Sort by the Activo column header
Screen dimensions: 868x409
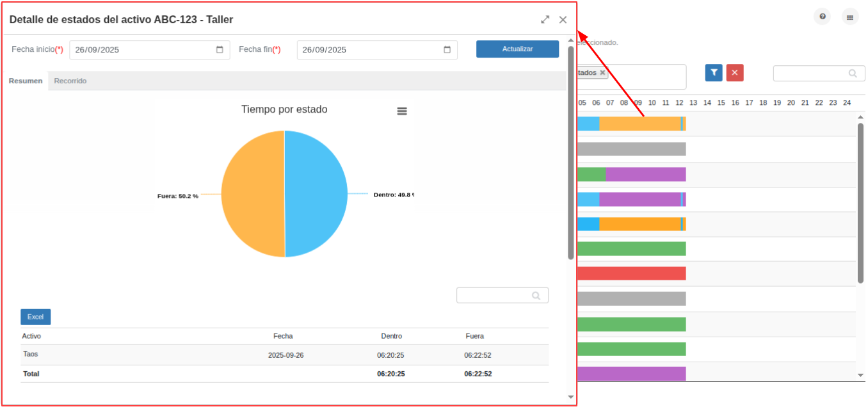tap(32, 336)
